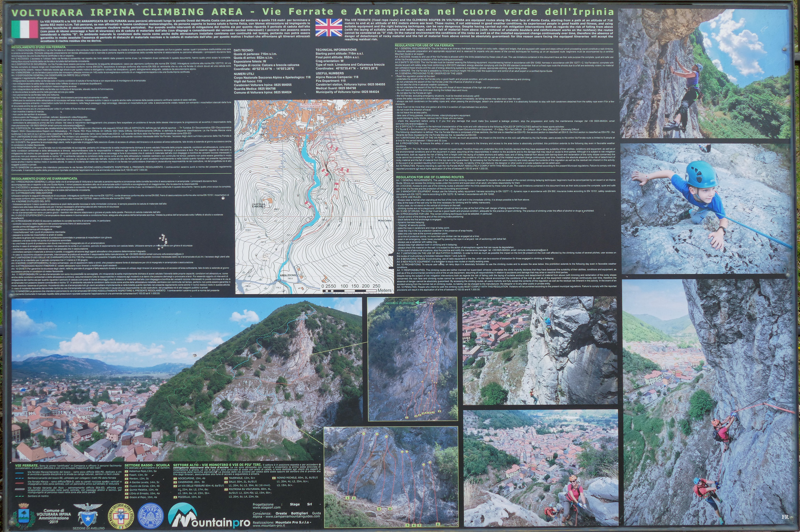Click the mountain panorama photo with dashed trails
800x532 pixels.
point(187,379)
